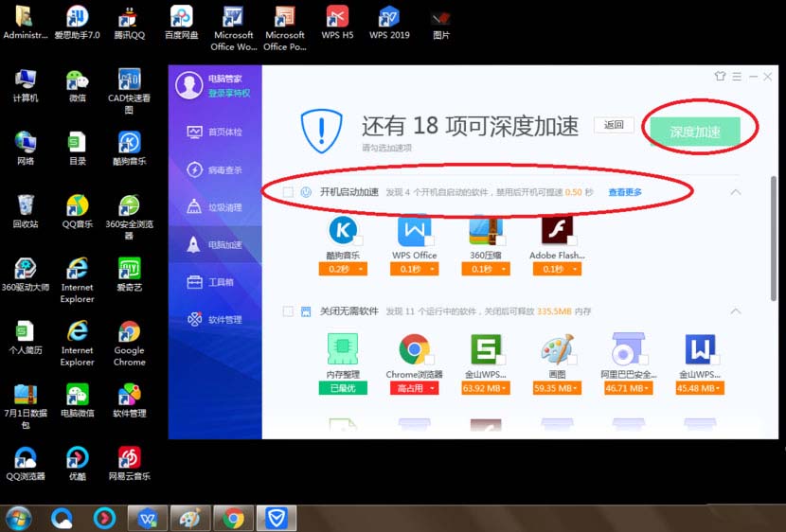The width and height of the screenshot is (786, 532).
Task: Click the 深度加速 green button
Action: click(x=695, y=133)
